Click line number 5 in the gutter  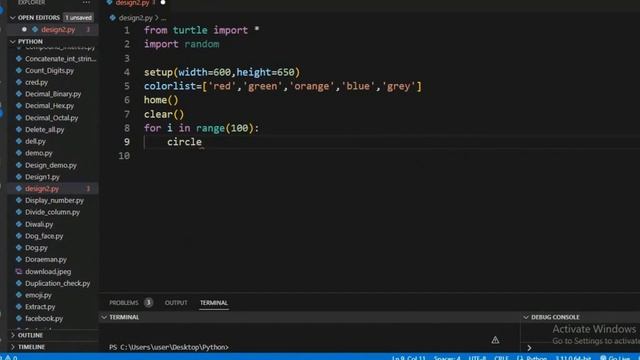pos(127,86)
